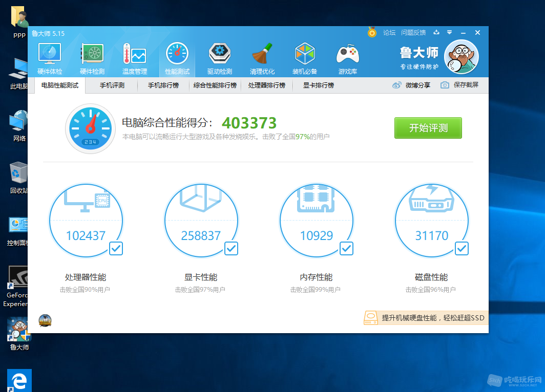
Task: Open the 网络 network desktop icon
Action: tap(18, 125)
